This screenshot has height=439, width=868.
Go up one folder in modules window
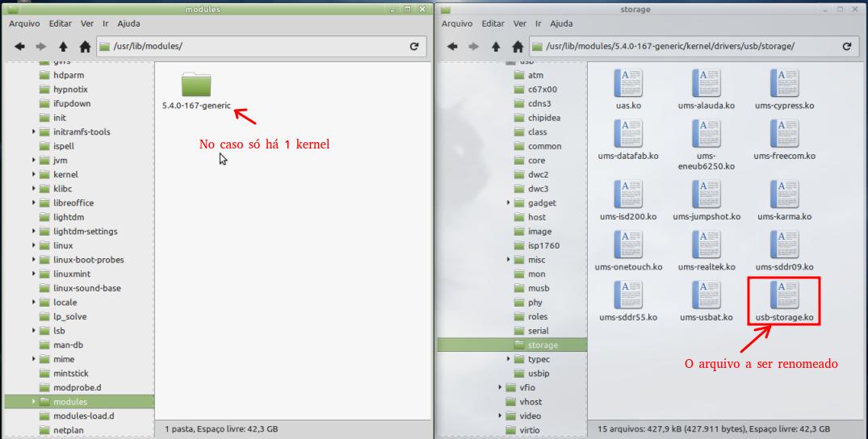click(x=63, y=47)
